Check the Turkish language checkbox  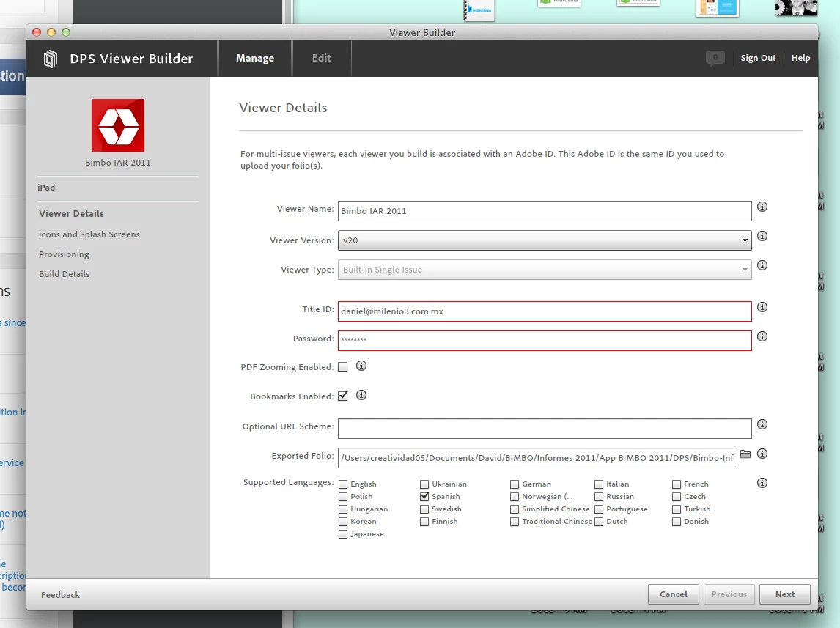[x=677, y=509]
